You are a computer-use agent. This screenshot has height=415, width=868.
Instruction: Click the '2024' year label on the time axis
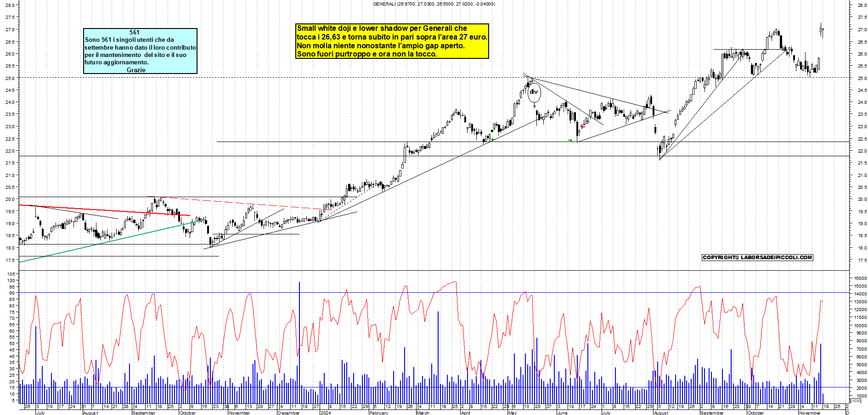click(x=326, y=413)
